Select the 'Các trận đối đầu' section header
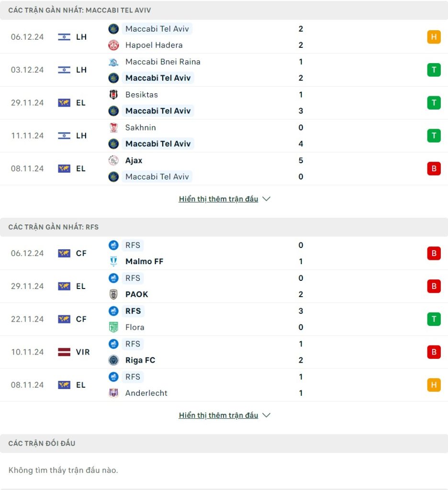The width and height of the screenshot is (448, 490). pos(42,444)
